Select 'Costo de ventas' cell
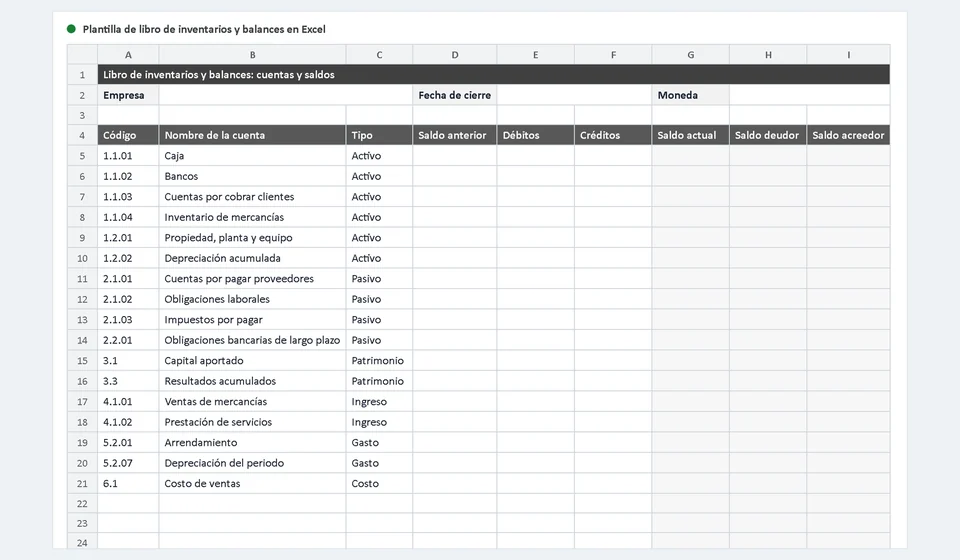 coord(252,483)
